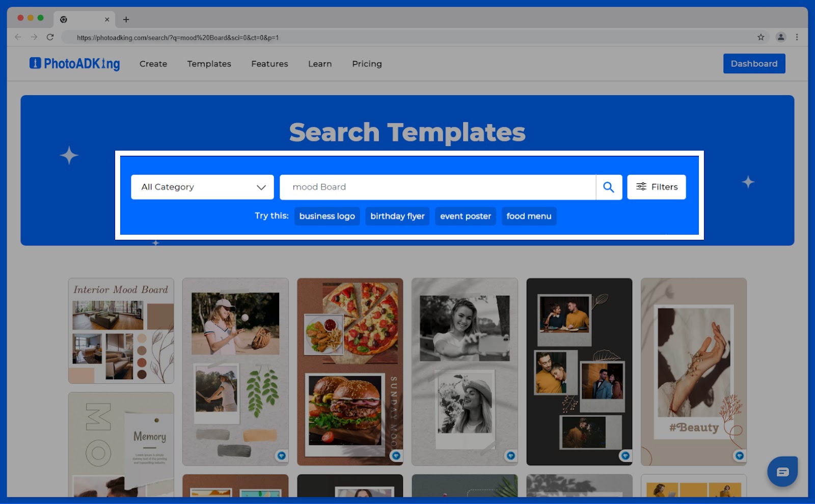Viewport: 815px width, 504px height.
Task: Open the pizza and burger template
Action: point(350,372)
